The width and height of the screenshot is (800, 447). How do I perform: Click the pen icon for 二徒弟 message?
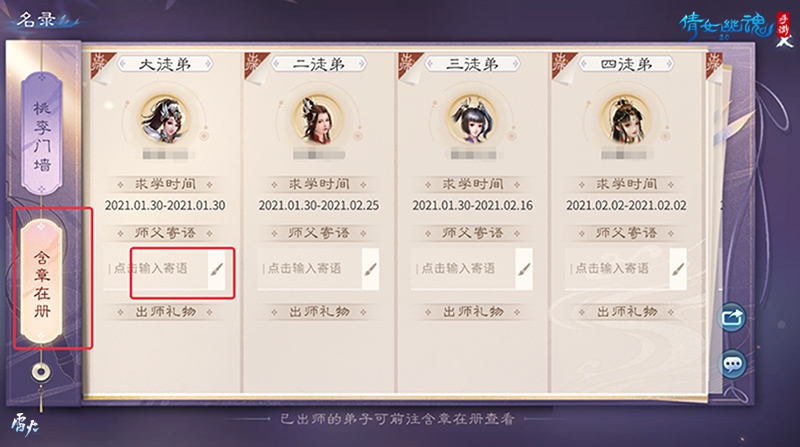370,269
